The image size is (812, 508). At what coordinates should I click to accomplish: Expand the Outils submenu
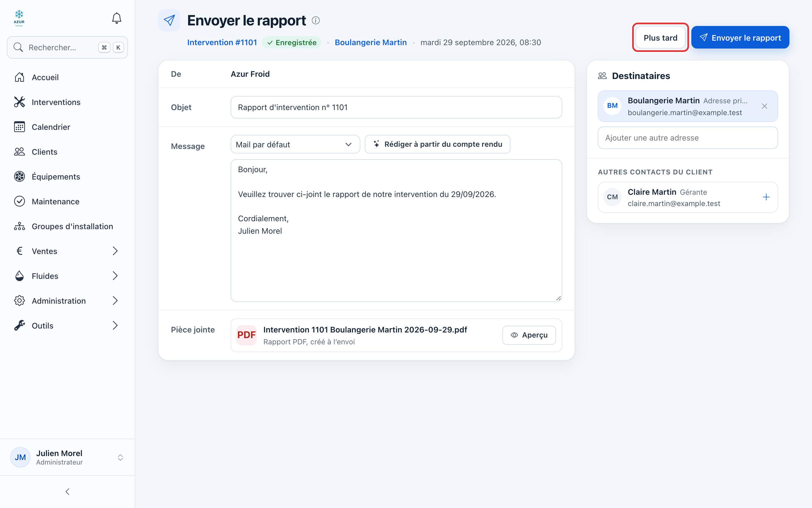(x=67, y=326)
